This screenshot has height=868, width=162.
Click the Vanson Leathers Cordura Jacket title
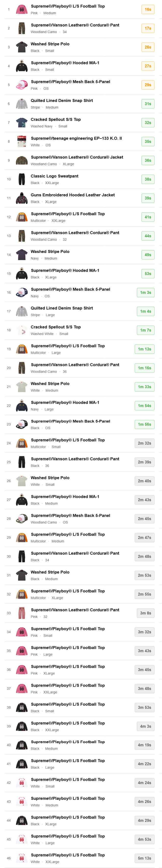point(77,157)
